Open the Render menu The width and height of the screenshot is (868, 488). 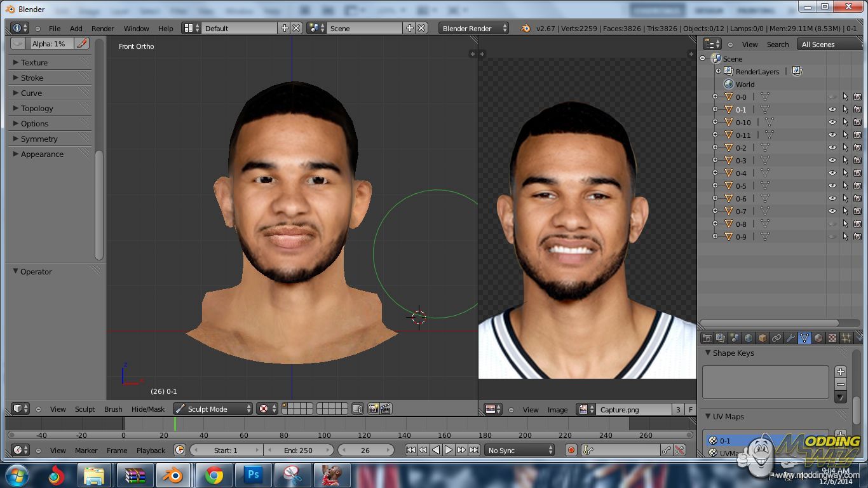coord(102,29)
